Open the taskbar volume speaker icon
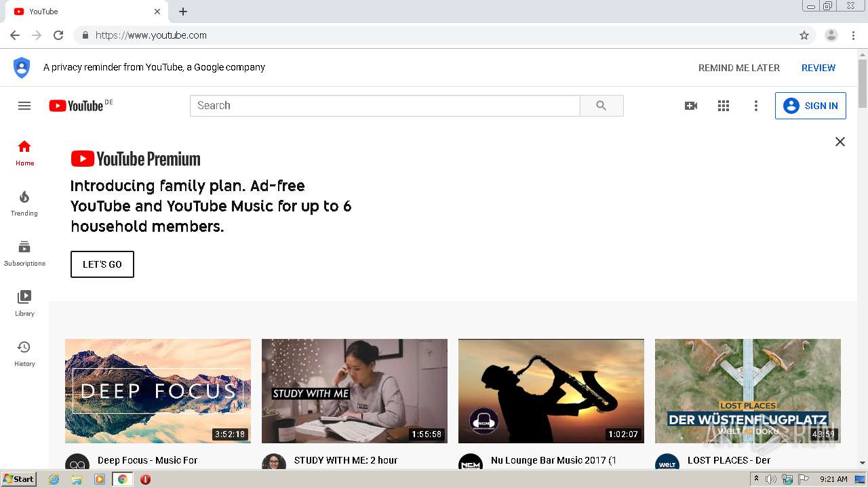868x488 pixels. point(771,479)
